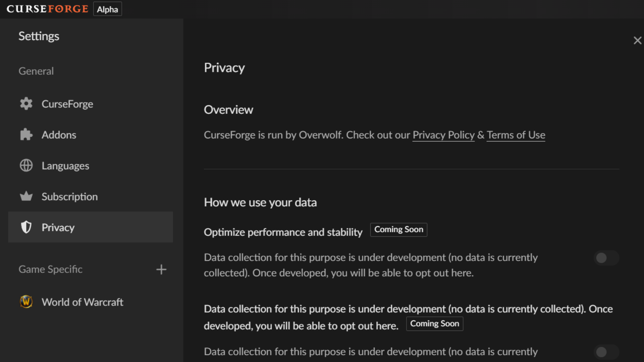Click the lower Coming Soon badge
The height and width of the screenshot is (362, 644).
435,324
